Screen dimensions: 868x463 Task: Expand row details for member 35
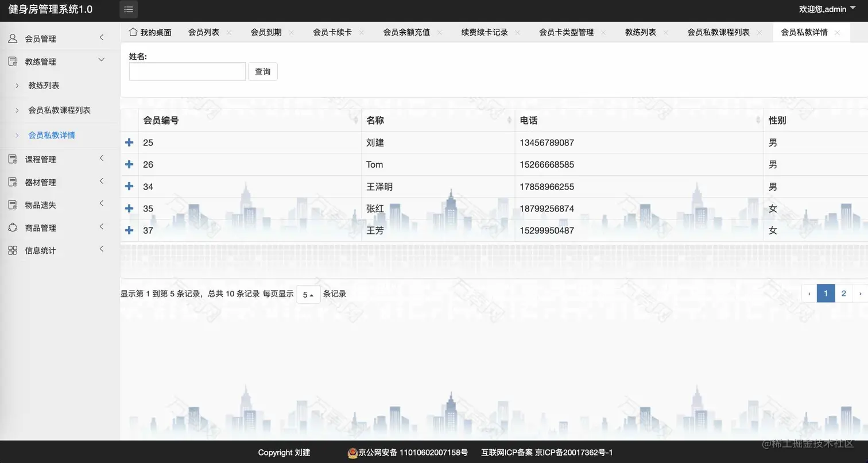[129, 209]
